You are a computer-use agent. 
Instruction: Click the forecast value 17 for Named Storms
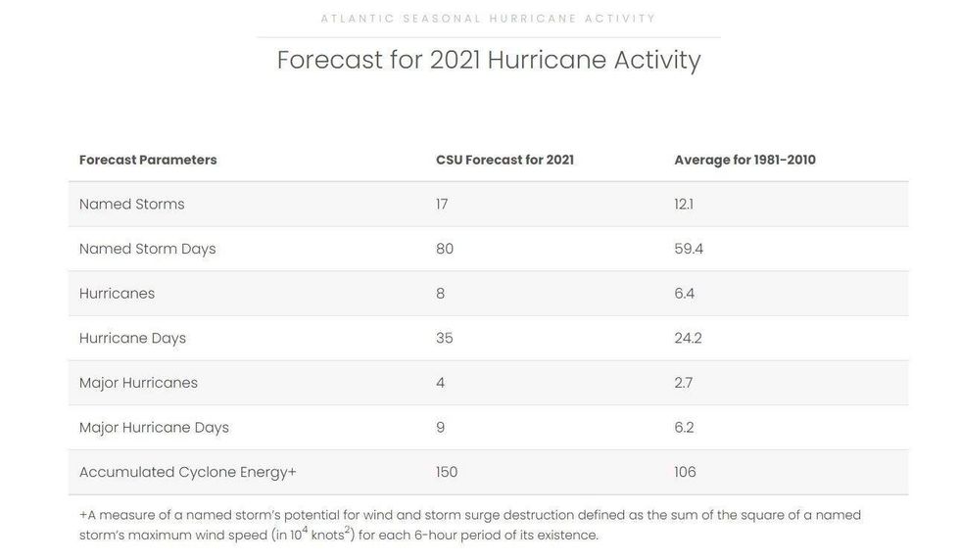click(x=442, y=205)
